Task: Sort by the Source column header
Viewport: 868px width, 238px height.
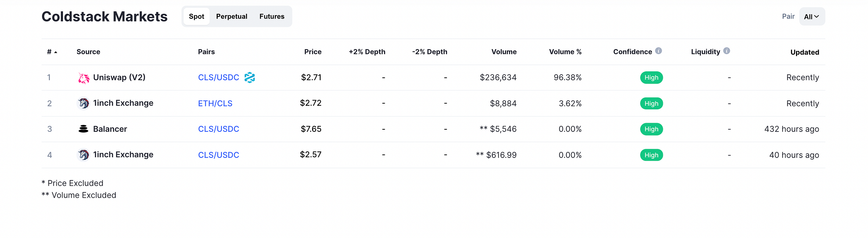Action: [x=88, y=52]
